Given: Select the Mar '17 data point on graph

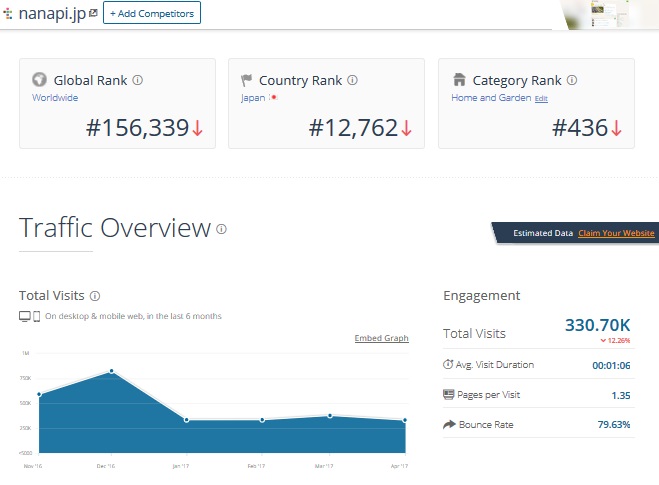Looking at the screenshot, I should tap(330, 415).
